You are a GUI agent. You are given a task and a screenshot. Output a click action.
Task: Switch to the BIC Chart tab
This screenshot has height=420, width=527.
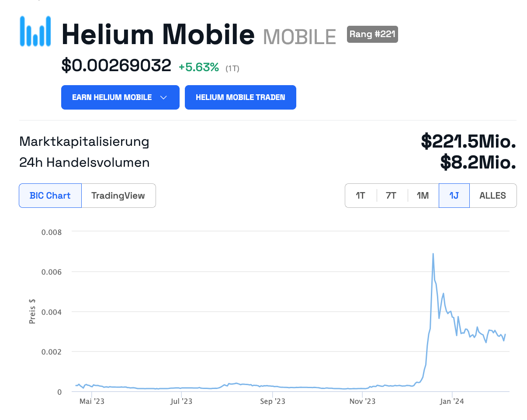pyautogui.click(x=50, y=196)
